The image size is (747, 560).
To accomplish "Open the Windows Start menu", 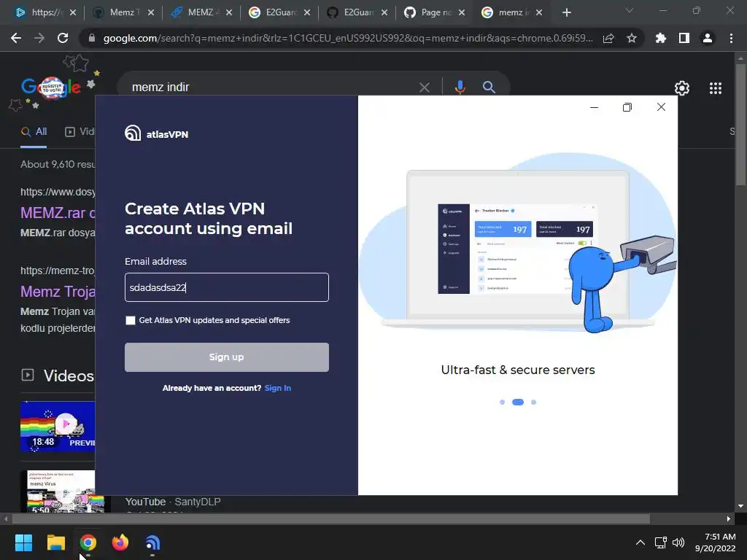I will [x=23, y=542].
